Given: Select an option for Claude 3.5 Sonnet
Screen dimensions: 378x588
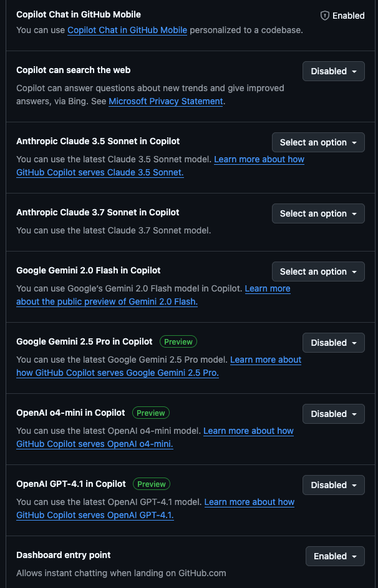Looking at the screenshot, I should tap(318, 142).
